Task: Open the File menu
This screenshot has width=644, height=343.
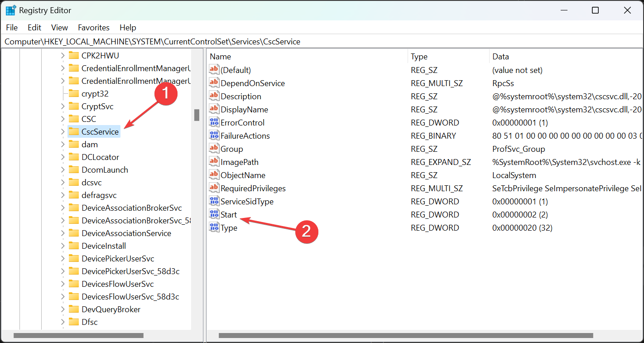Action: (x=12, y=27)
